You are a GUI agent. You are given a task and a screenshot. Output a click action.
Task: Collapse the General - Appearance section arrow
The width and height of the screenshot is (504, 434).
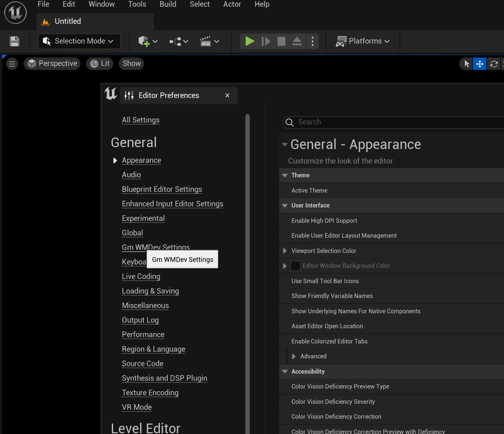tap(285, 145)
